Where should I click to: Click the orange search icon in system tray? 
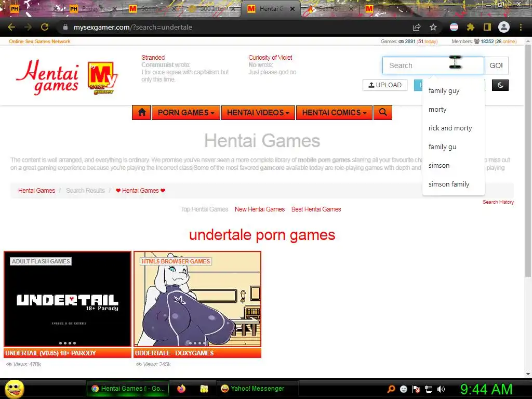coord(391,389)
